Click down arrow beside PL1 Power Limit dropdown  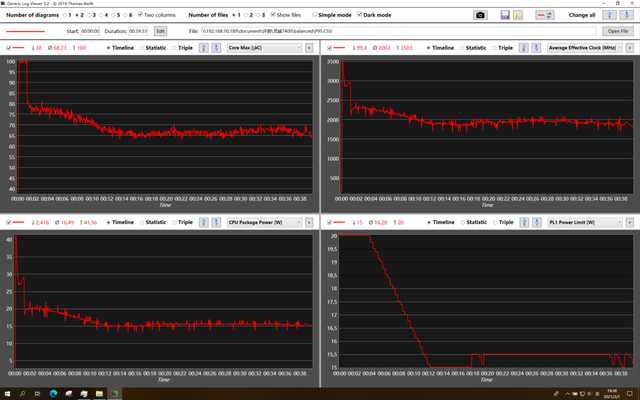(536, 222)
